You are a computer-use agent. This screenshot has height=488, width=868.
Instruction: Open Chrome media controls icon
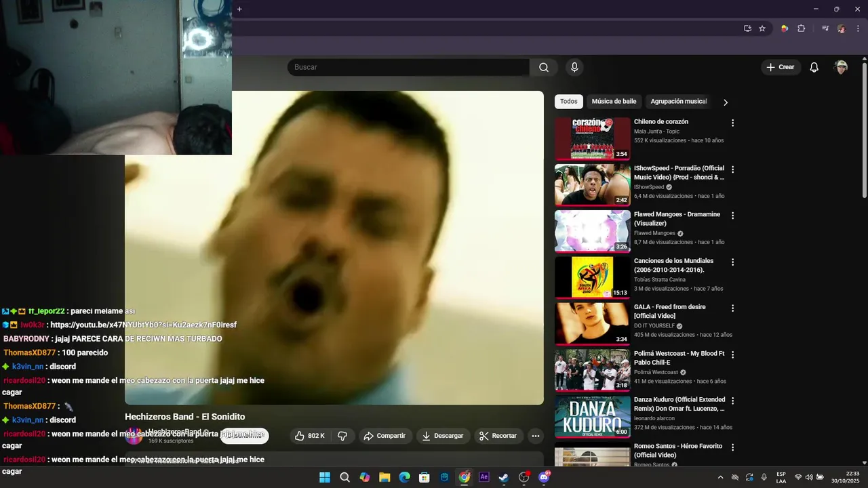[825, 28]
